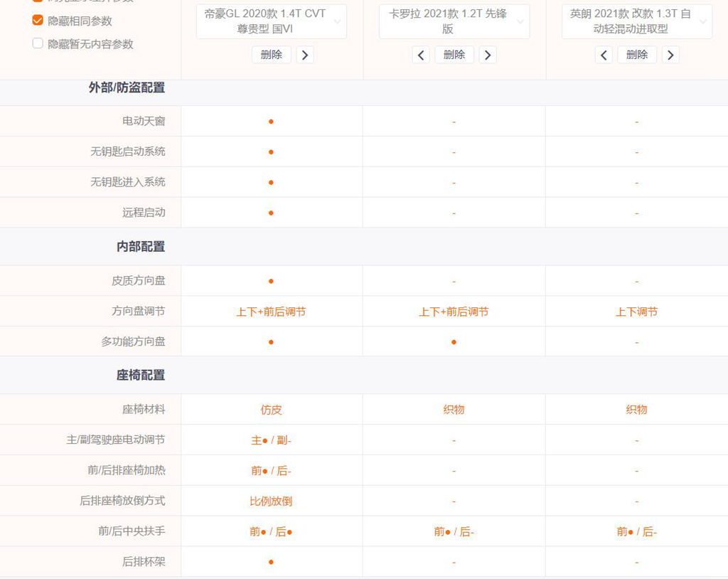
Task: Click the 远程启动 row label
Action: 144,213
